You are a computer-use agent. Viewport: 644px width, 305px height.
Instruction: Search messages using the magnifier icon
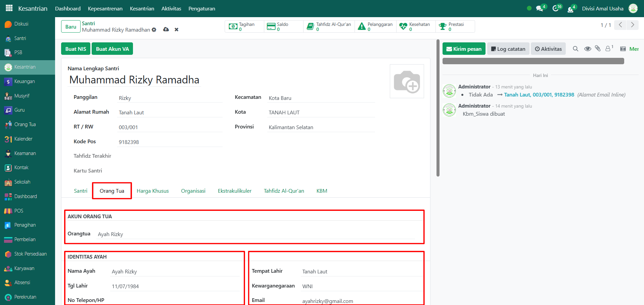576,49
